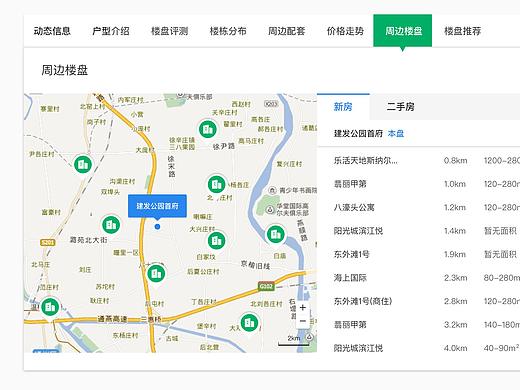
Task: Zoom in the map with plus
Action: click(x=303, y=307)
